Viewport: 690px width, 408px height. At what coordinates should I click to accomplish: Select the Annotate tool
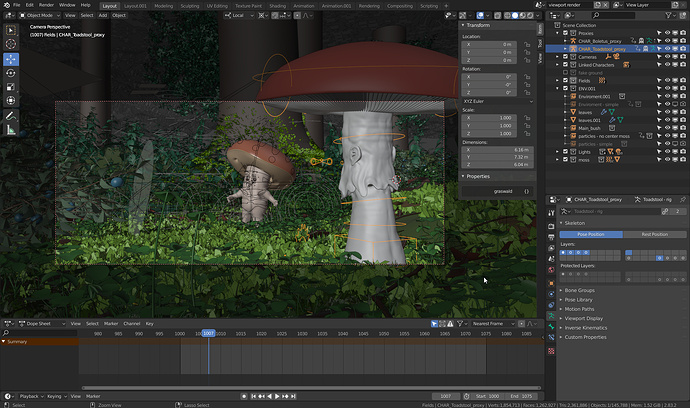[x=11, y=116]
